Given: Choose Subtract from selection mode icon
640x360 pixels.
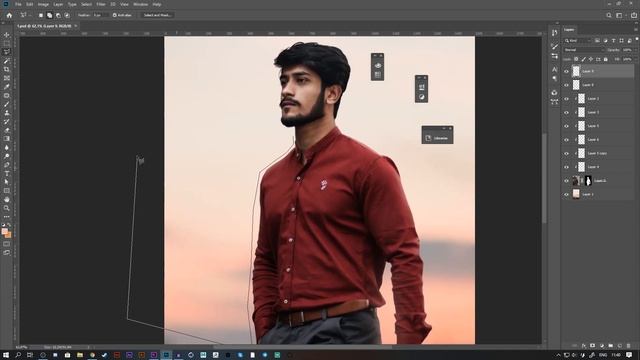Looking at the screenshot, I should [x=58, y=15].
